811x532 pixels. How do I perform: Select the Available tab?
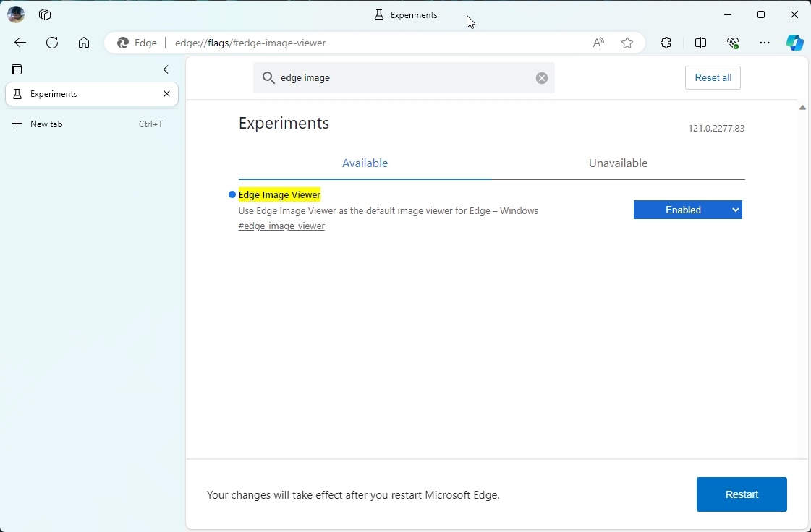pos(365,163)
